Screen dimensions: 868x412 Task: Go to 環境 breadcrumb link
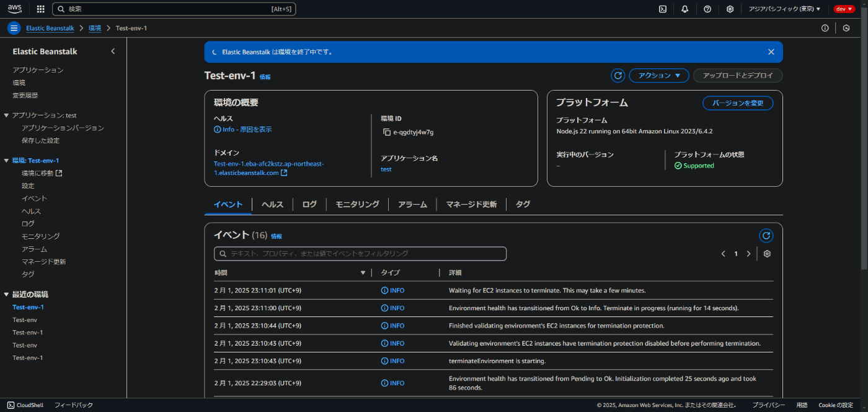pos(95,29)
